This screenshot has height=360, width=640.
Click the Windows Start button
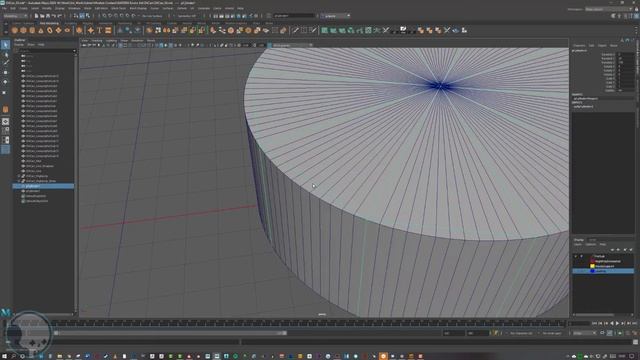[4, 356]
